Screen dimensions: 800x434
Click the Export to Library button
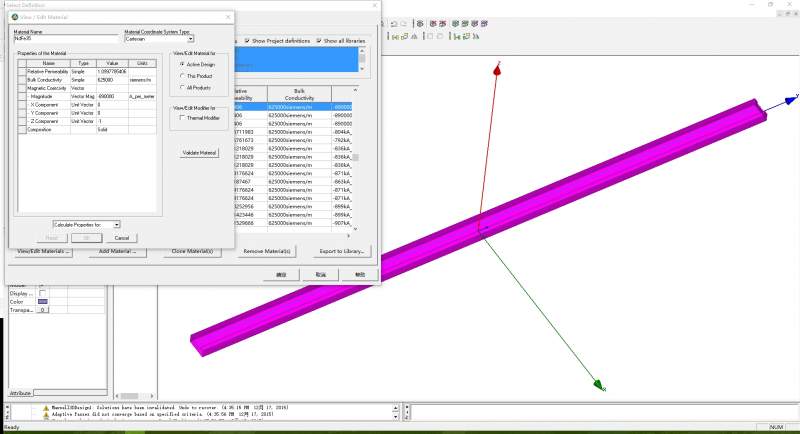tap(341, 251)
